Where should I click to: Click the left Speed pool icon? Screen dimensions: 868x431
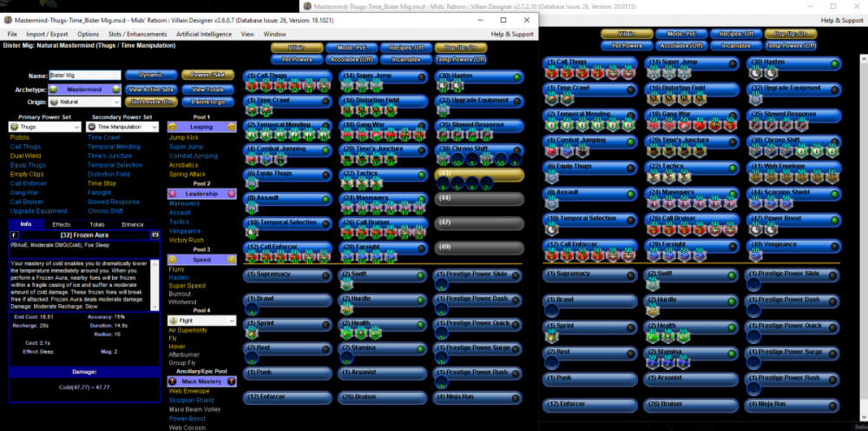(172, 259)
